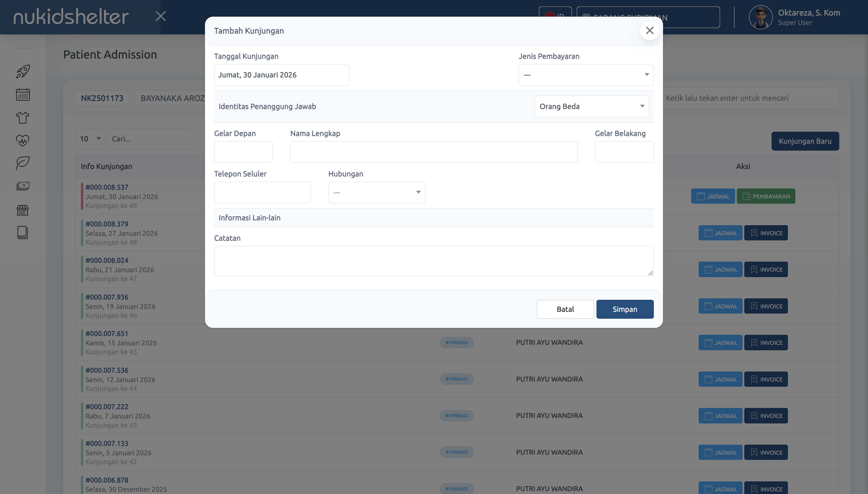Open the Jenis Pembayaran dropdown

[586, 75]
